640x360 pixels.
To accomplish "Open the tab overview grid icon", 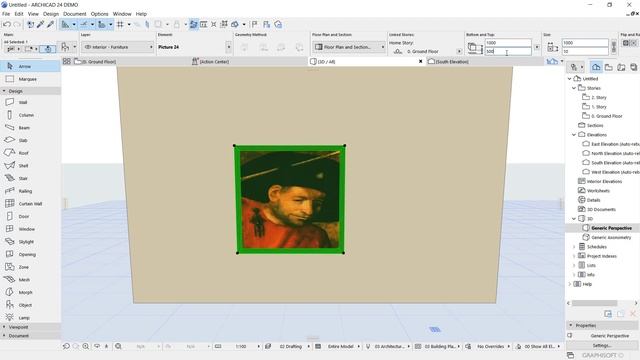I will (67, 61).
